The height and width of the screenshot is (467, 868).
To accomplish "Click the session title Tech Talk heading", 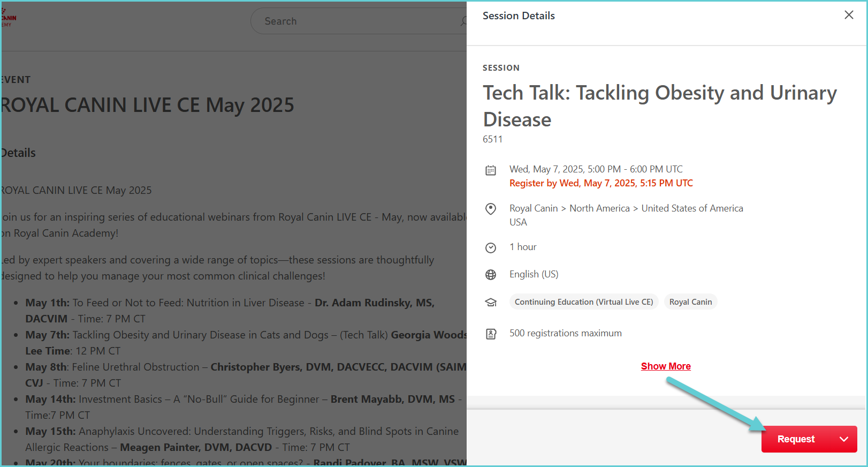I will [659, 106].
